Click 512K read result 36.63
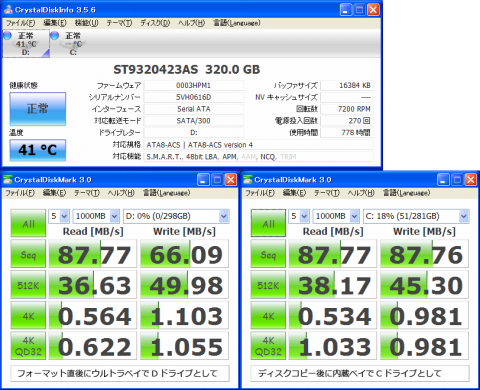This screenshot has height=390, width=480. click(x=93, y=285)
